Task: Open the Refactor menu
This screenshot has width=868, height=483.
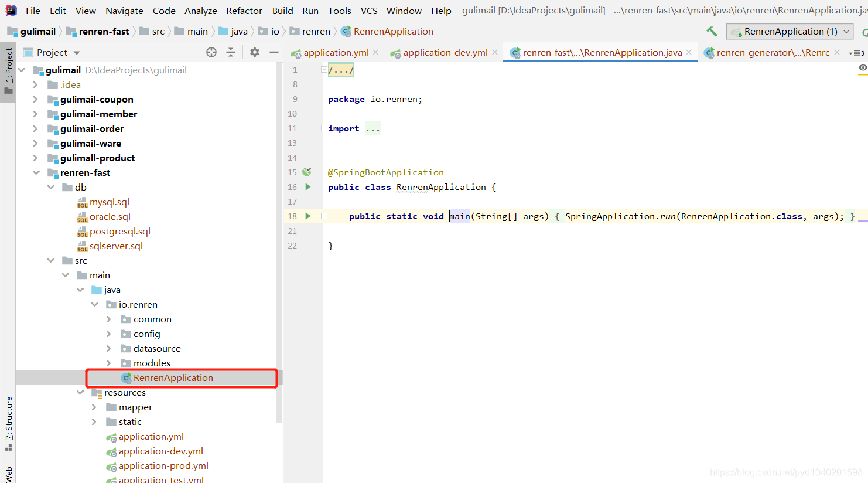Action: point(244,11)
